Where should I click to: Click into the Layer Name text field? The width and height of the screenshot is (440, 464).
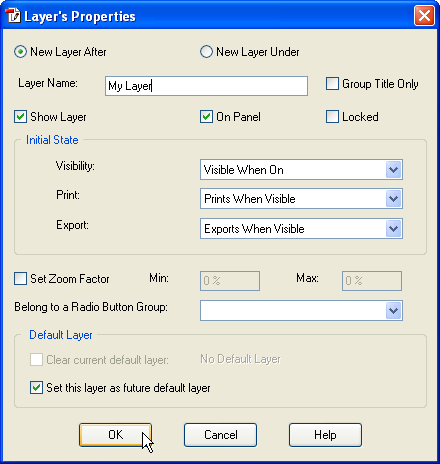(x=206, y=86)
